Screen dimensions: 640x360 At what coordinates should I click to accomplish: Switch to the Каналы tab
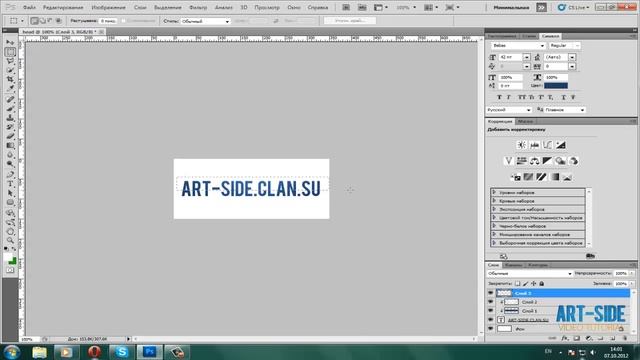tap(513, 265)
